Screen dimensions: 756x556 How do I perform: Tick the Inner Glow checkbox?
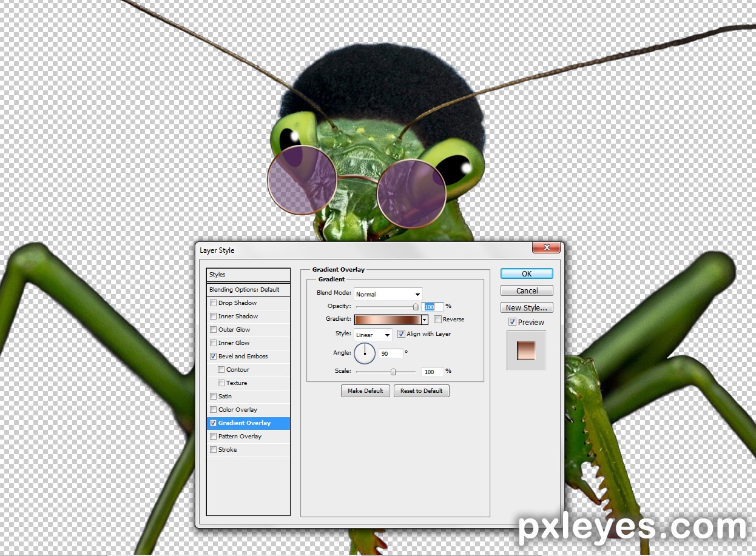(213, 343)
